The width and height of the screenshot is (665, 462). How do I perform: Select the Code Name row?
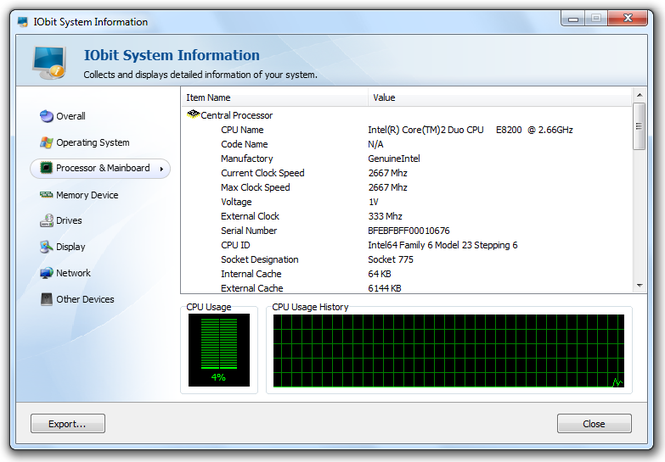coord(406,144)
